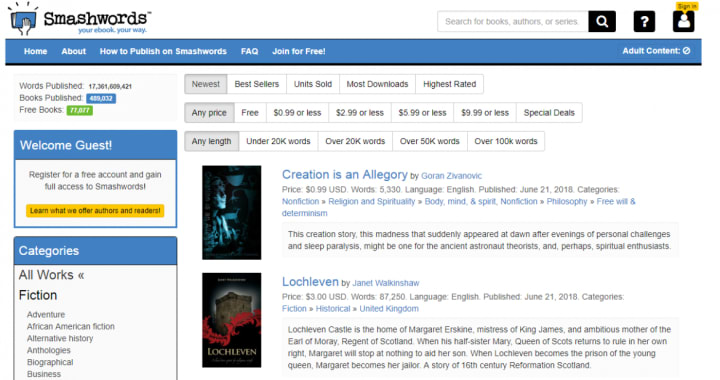Sort by Units Sold

click(x=313, y=84)
